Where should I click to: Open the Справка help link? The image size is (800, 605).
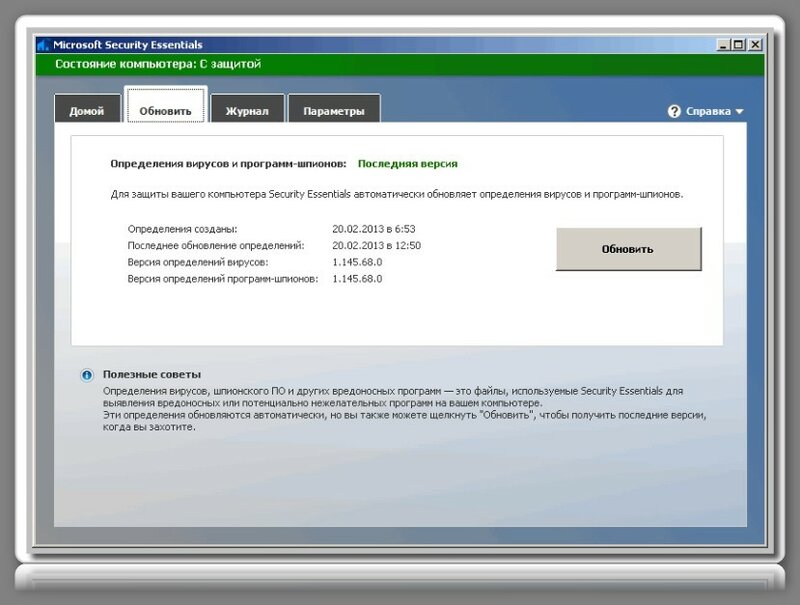pyautogui.click(x=708, y=111)
